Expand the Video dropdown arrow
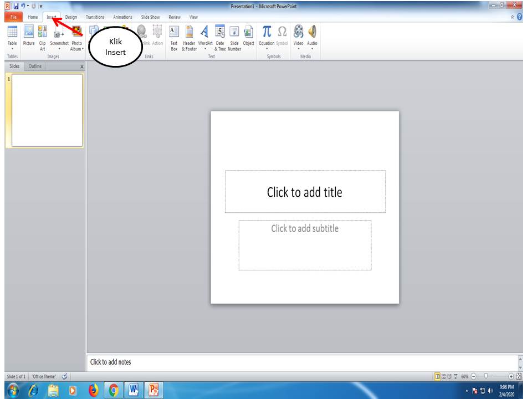This screenshot has height=399, width=532. point(299,49)
